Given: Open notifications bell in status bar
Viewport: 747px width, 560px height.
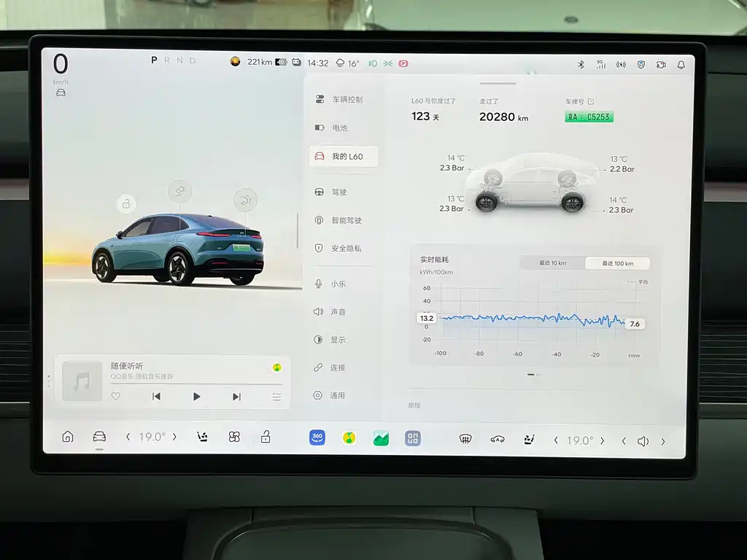Looking at the screenshot, I should click(681, 64).
